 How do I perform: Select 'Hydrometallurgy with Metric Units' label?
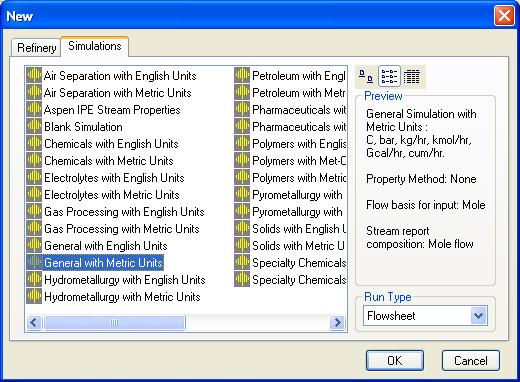coord(122,297)
